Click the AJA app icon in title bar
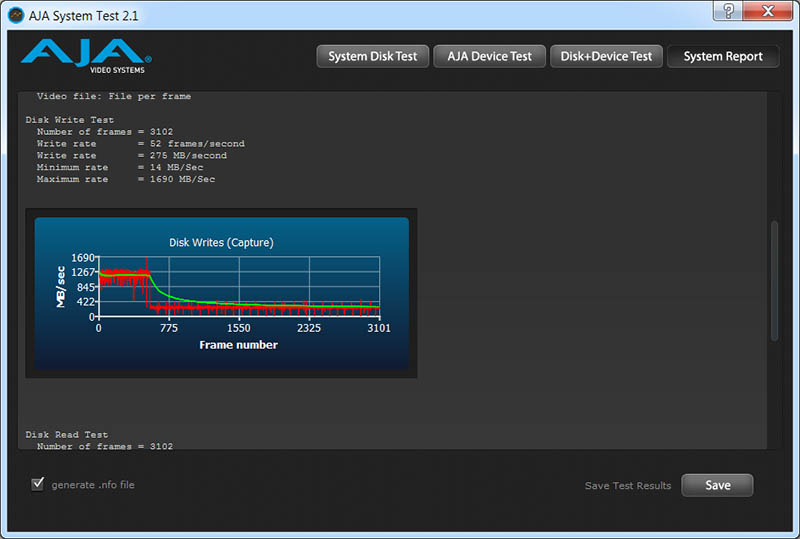This screenshot has height=539, width=800. click(x=16, y=15)
